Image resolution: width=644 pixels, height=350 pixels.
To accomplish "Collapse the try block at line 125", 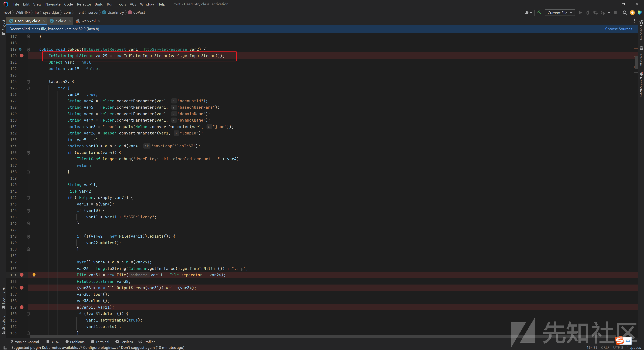I will click(28, 88).
